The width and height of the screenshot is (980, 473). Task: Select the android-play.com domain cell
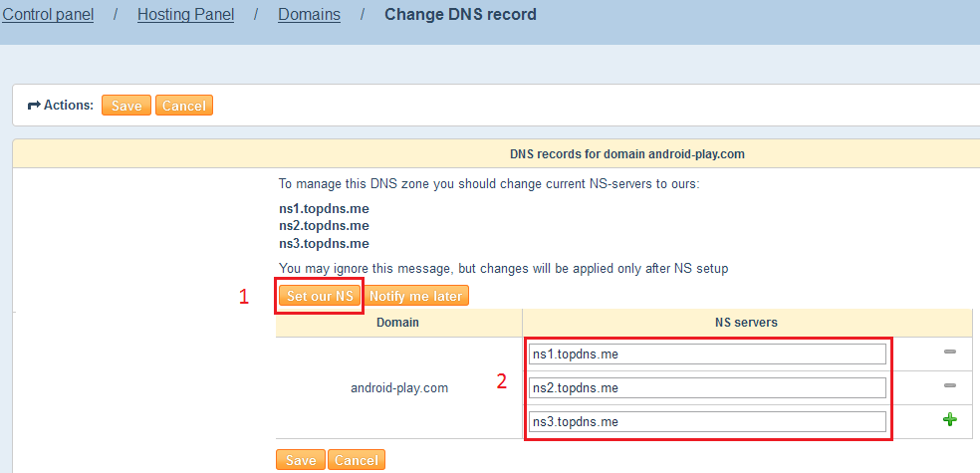click(398, 388)
